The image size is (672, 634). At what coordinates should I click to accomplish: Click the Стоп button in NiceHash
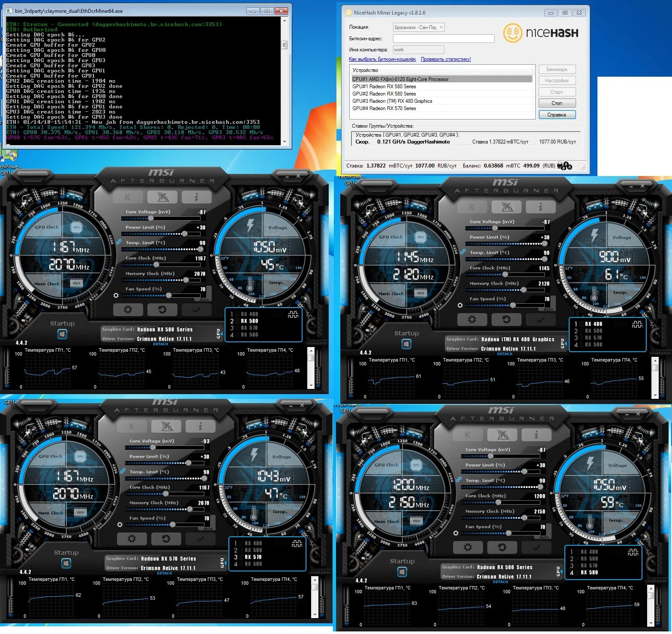(x=557, y=103)
